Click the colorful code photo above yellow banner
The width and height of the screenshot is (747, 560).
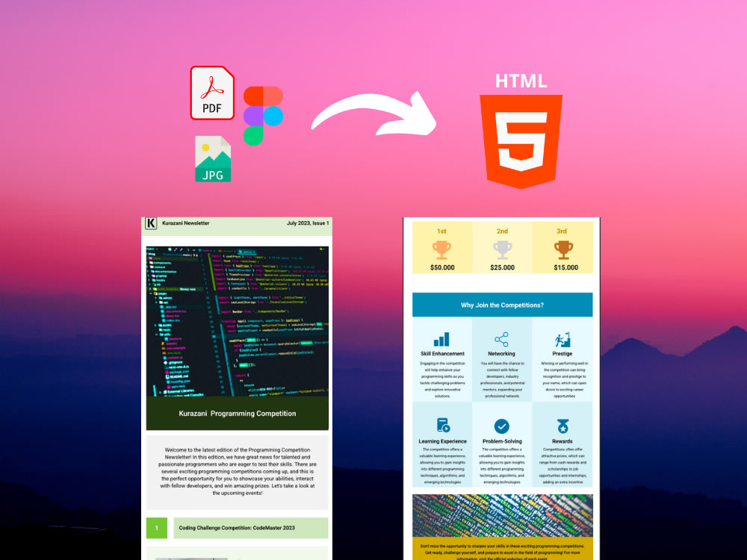503,516
